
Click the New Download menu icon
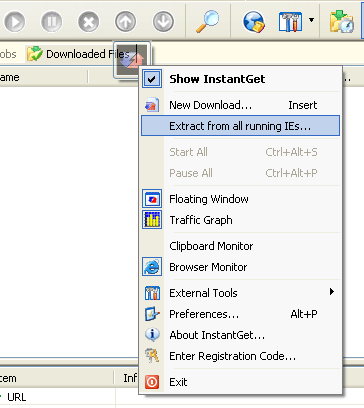152,105
